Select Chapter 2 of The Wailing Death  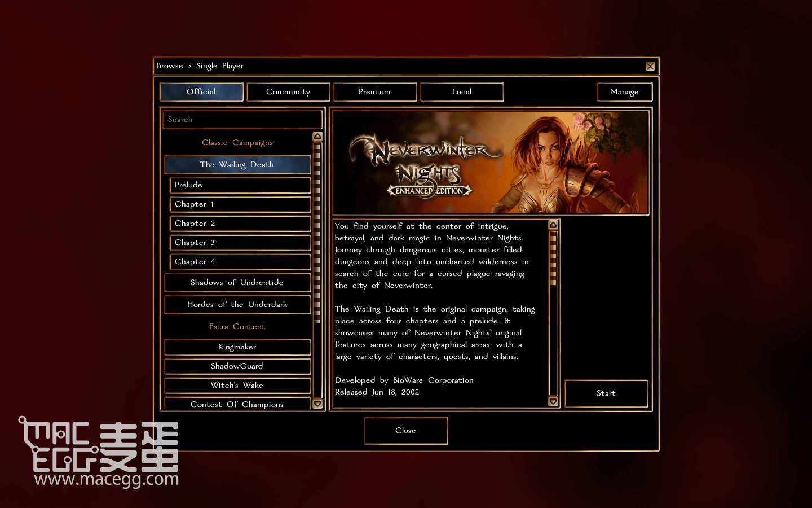[x=240, y=224]
